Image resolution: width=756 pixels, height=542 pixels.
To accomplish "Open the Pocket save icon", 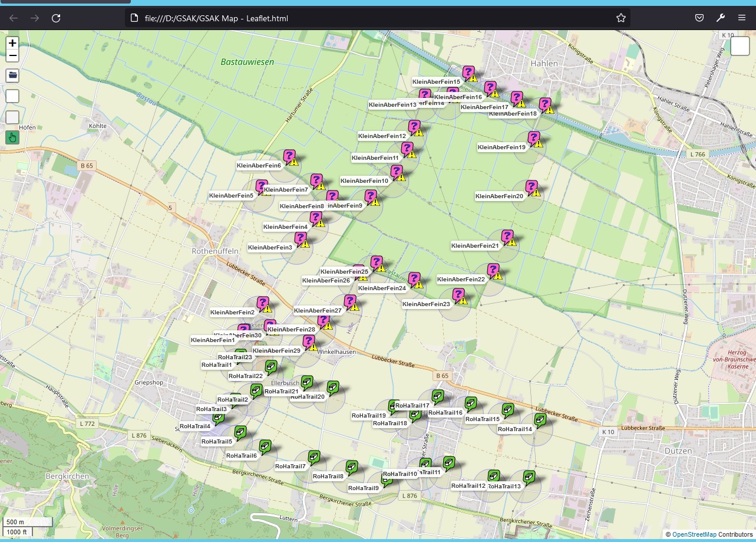I will (699, 18).
